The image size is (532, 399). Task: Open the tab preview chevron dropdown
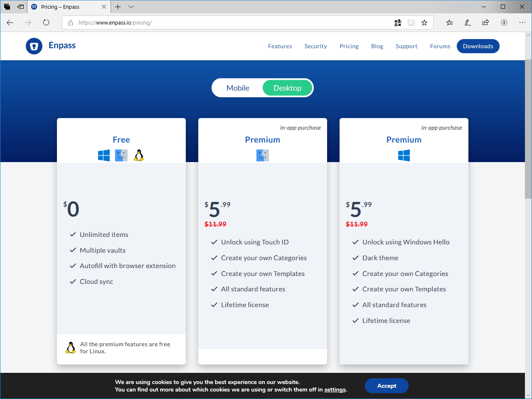click(x=131, y=7)
